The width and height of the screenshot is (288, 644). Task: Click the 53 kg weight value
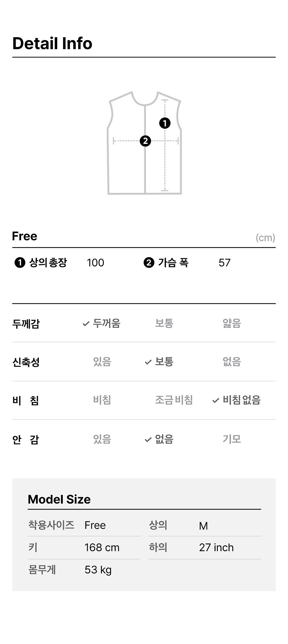coord(98,570)
